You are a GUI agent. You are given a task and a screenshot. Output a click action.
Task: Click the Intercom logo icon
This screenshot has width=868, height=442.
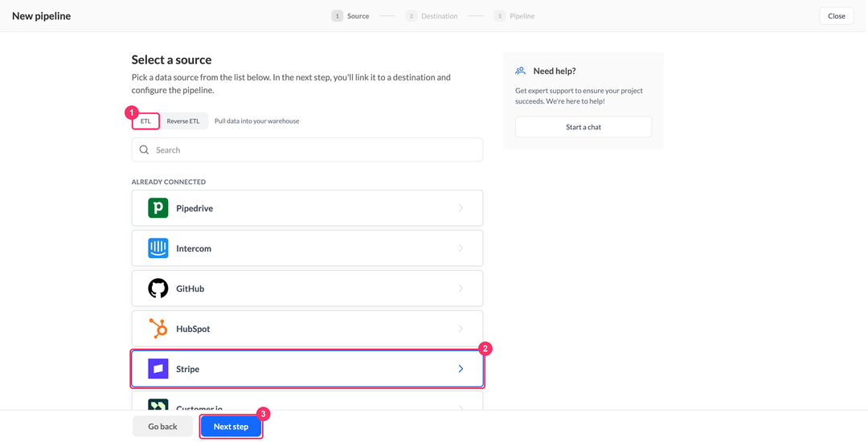tap(158, 248)
